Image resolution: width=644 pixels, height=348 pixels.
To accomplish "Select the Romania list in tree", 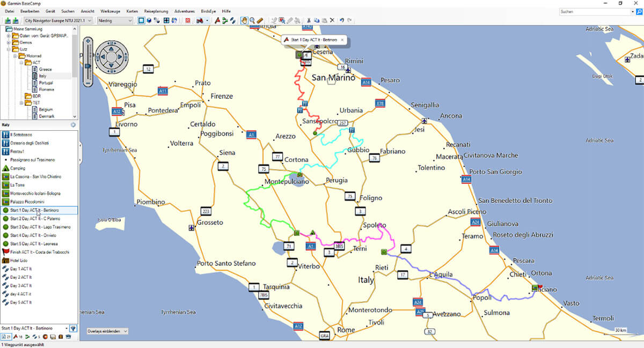I will pos(46,89).
